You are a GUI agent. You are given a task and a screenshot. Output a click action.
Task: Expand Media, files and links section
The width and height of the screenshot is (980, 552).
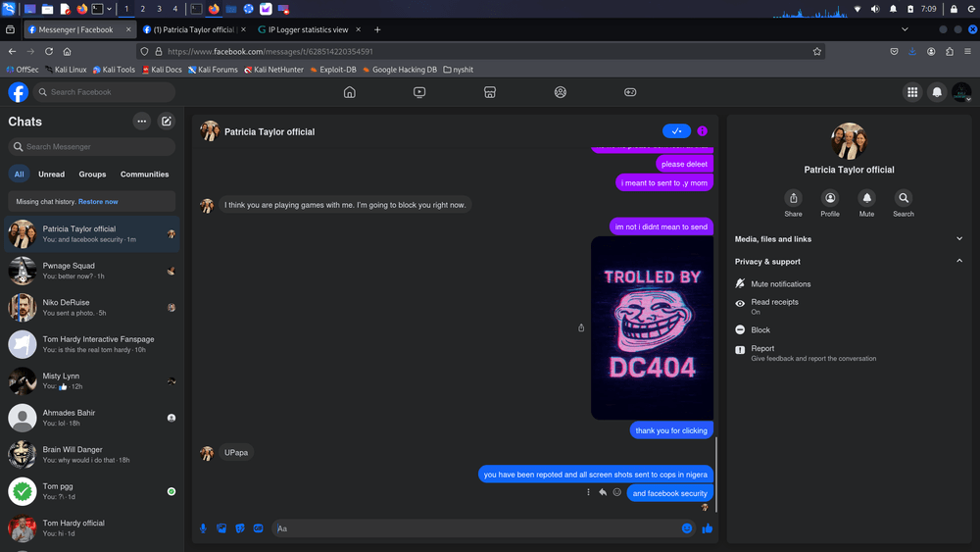click(849, 239)
